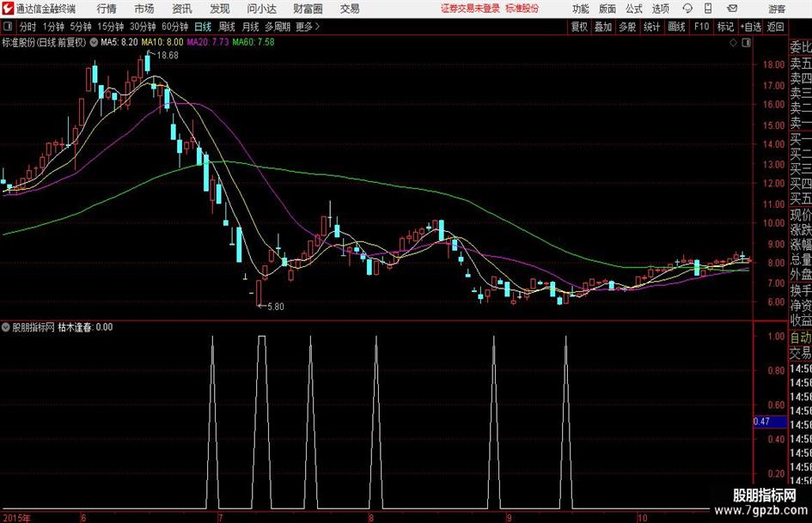This screenshot has height=523, width=812.
Task: Open the 交易 menu
Action: (x=350, y=9)
